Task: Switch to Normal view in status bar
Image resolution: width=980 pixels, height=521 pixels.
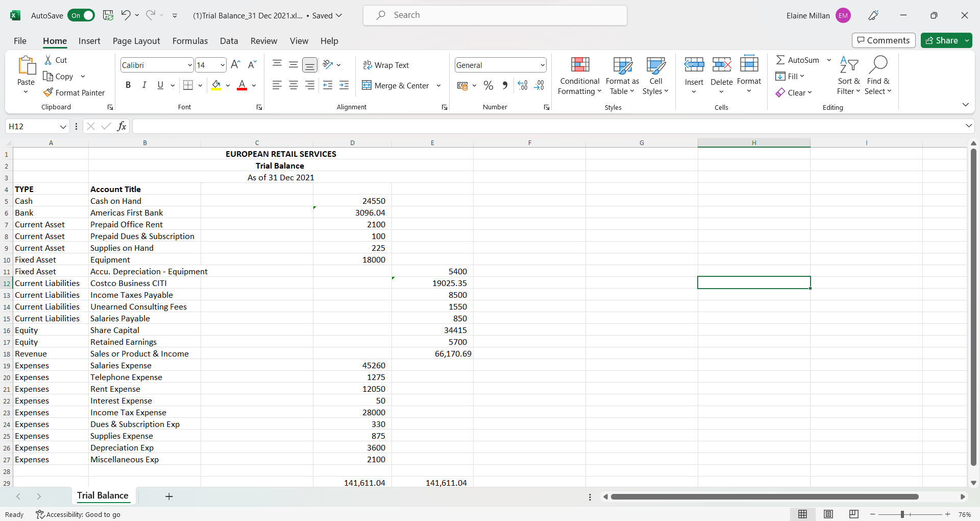Action: (802, 514)
